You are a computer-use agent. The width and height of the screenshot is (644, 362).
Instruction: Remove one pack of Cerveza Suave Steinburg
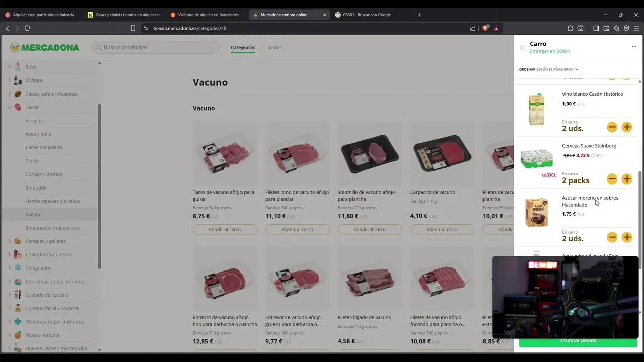pos(612,179)
